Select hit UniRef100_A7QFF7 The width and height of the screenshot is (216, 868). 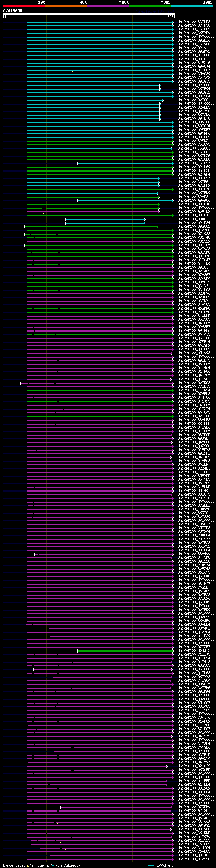click(x=194, y=70)
